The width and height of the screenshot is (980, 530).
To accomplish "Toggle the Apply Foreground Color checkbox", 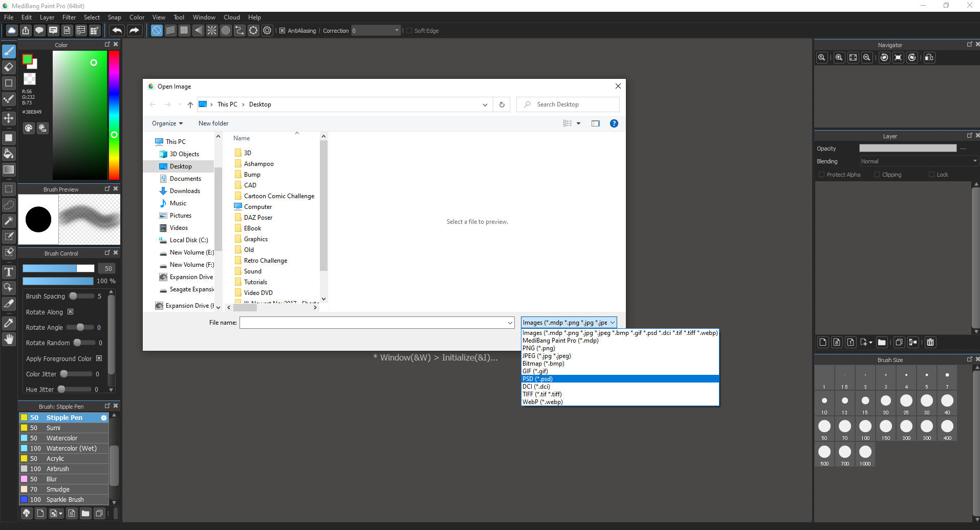I will coord(99,358).
